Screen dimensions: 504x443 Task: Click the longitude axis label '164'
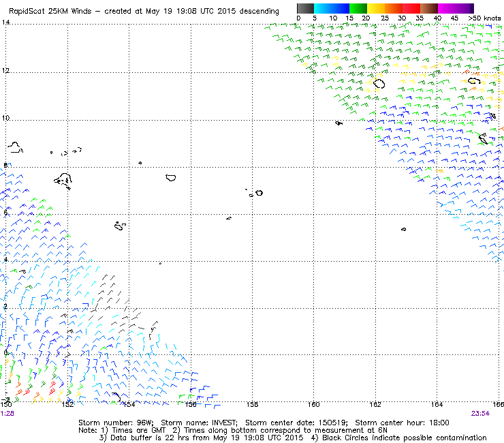pos(437,404)
